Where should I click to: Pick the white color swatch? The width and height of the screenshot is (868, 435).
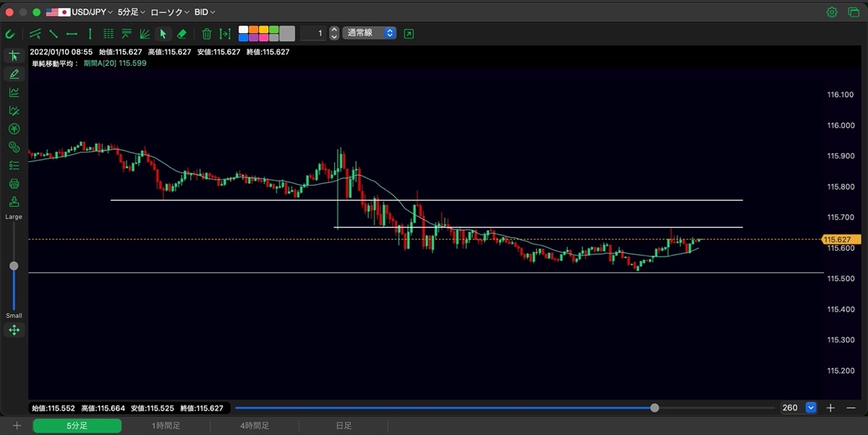pyautogui.click(x=243, y=30)
